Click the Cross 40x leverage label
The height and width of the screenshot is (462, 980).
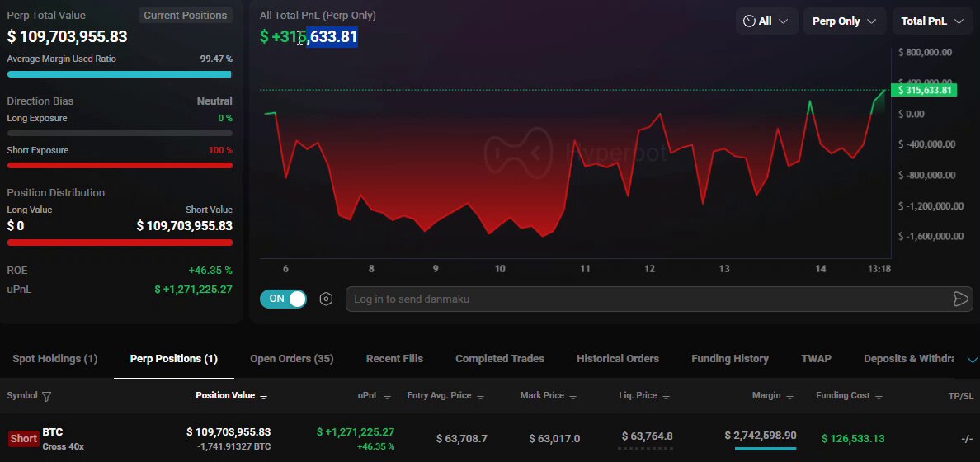click(x=64, y=446)
